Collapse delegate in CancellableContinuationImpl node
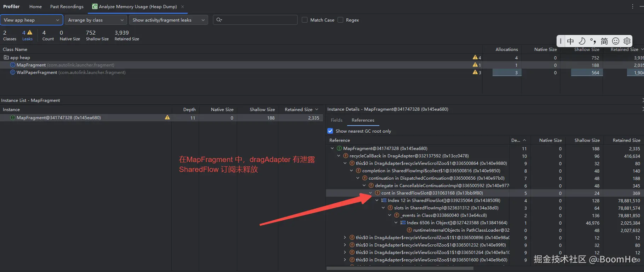Image resolution: width=644 pixels, height=272 pixels. [x=364, y=186]
